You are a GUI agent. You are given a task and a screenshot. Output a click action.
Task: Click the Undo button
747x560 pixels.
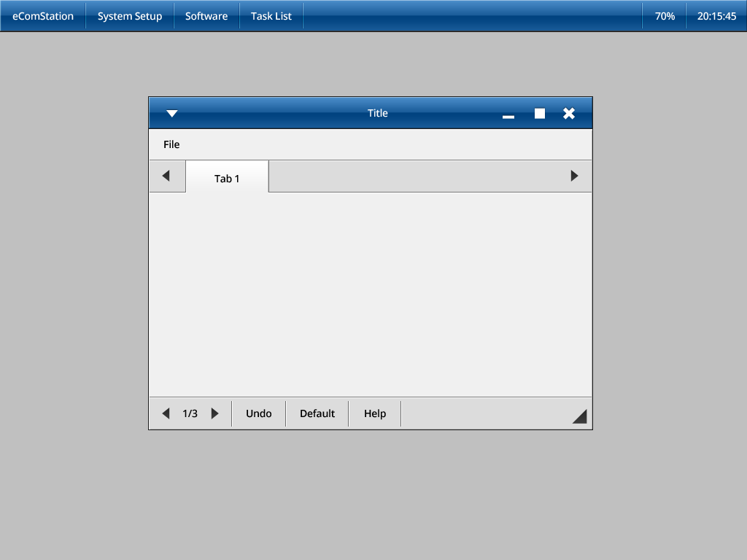click(259, 413)
